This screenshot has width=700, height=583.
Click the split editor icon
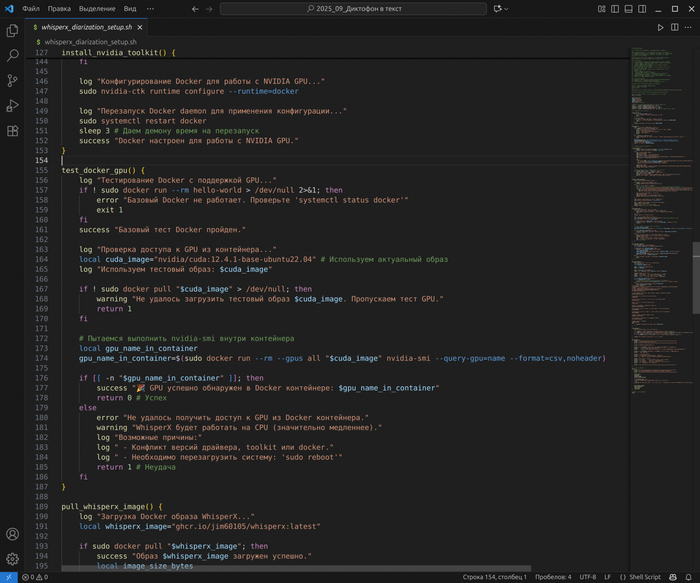[673, 27]
